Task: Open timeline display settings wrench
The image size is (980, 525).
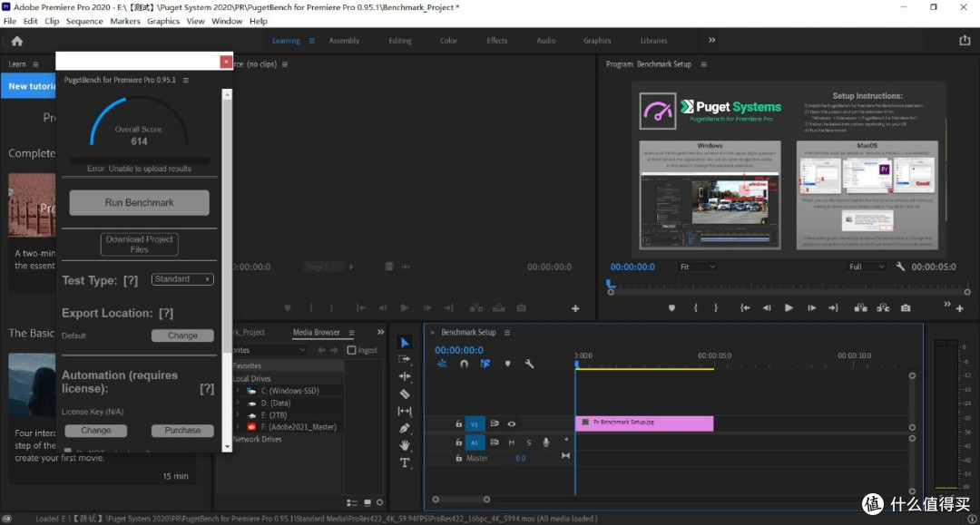Action: (529, 364)
